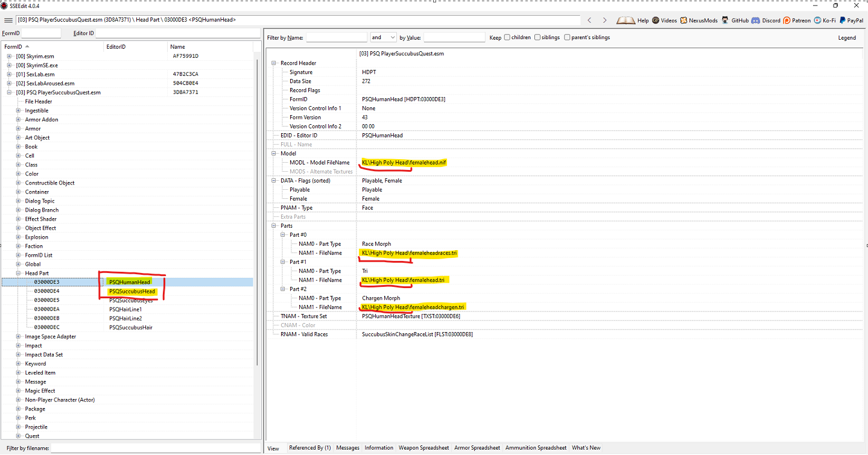The height and width of the screenshot is (455, 868).
Task: Expand the Quest group
Action: (18, 436)
